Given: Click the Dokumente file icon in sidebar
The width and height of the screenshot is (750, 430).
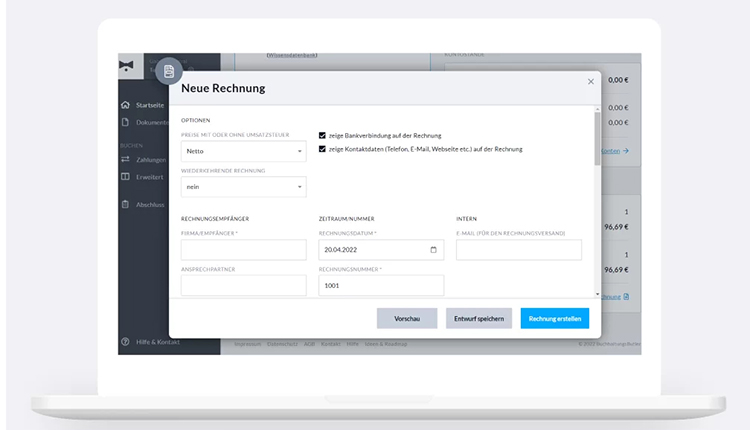Looking at the screenshot, I should [125, 122].
